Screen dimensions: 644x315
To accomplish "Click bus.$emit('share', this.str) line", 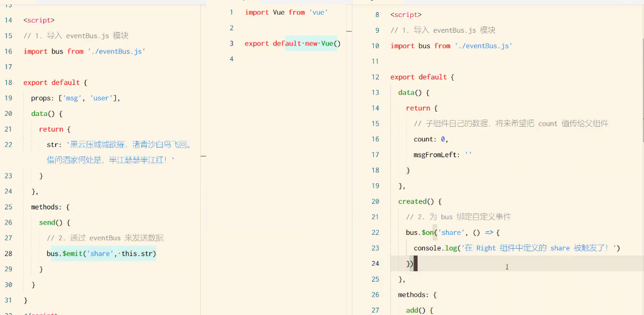I will click(101, 254).
